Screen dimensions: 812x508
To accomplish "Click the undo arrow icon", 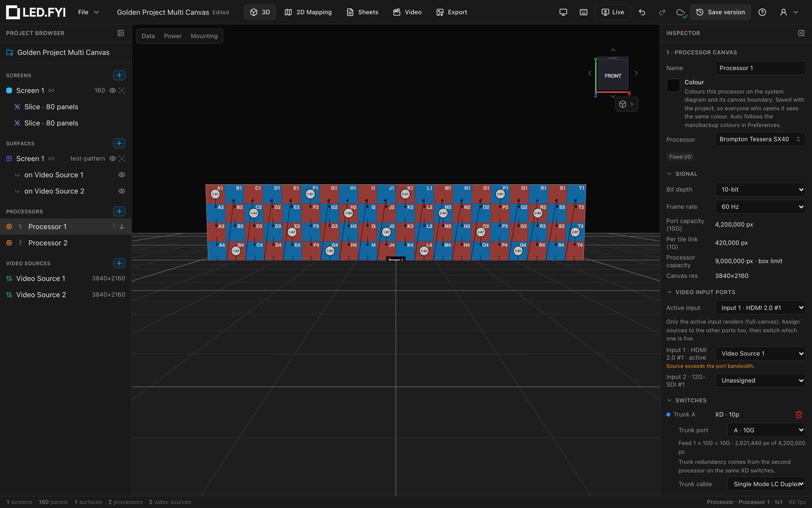I will pos(642,12).
